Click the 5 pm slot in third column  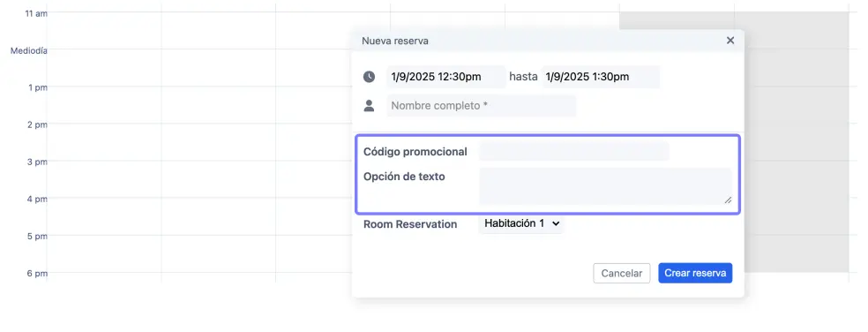pyautogui.click(x=313, y=253)
